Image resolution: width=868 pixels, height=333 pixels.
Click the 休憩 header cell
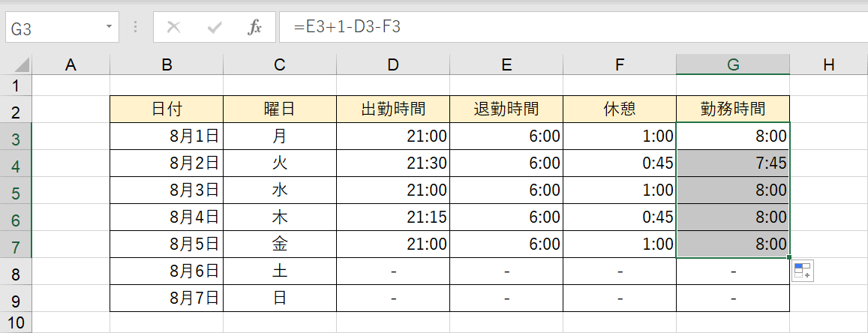click(619, 109)
